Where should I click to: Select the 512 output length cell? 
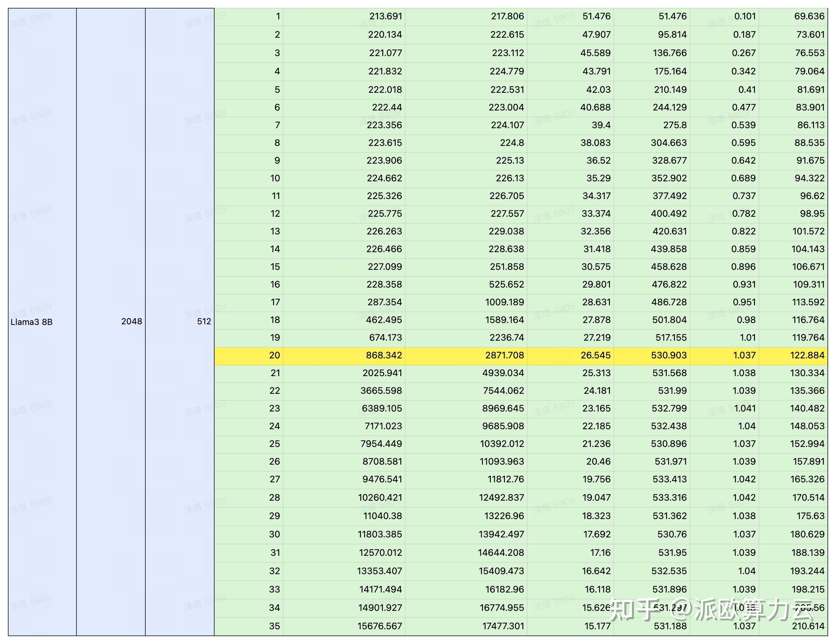204,321
